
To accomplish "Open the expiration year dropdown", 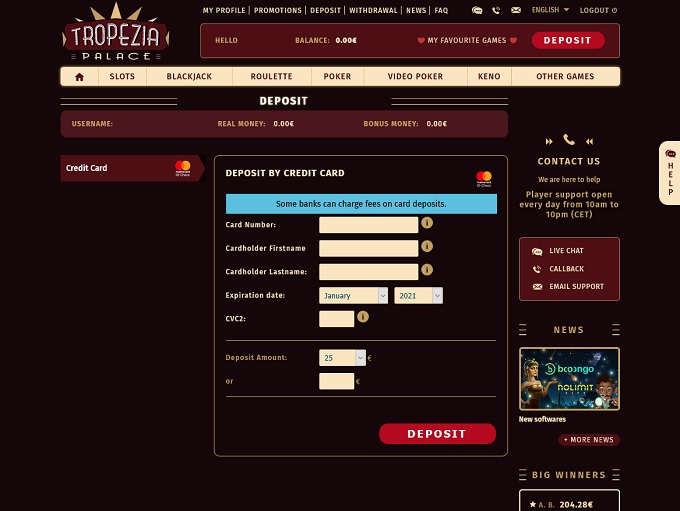I will point(418,295).
